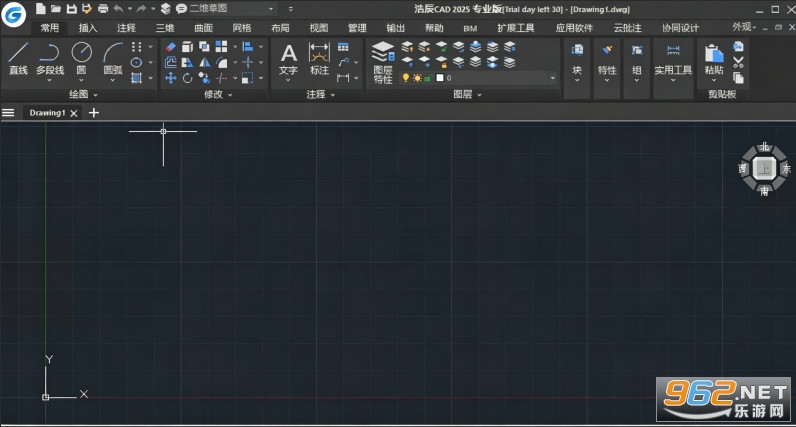Select the Move tool in Modify panel
The height and width of the screenshot is (427, 796).
(171, 78)
